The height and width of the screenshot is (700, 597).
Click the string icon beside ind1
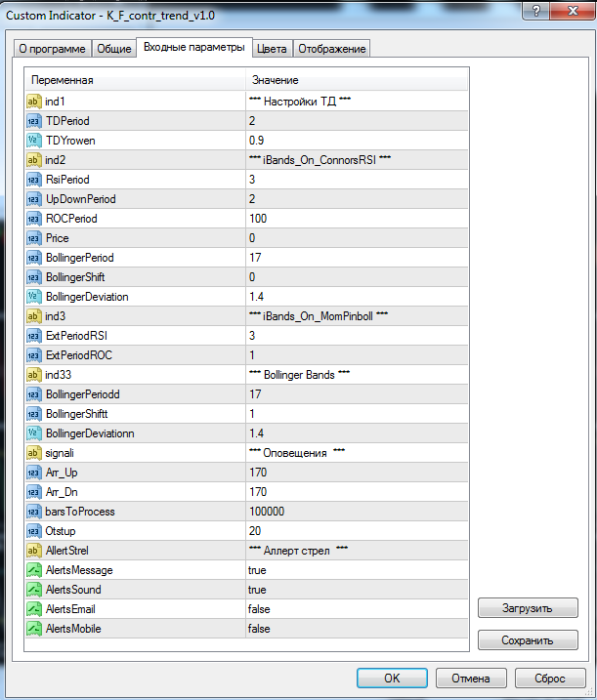tap(33, 102)
